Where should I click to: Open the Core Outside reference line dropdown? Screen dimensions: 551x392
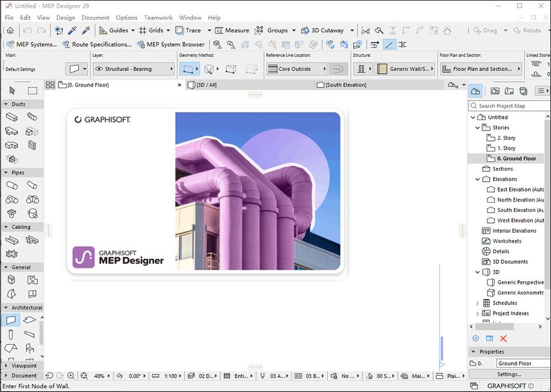click(x=296, y=69)
